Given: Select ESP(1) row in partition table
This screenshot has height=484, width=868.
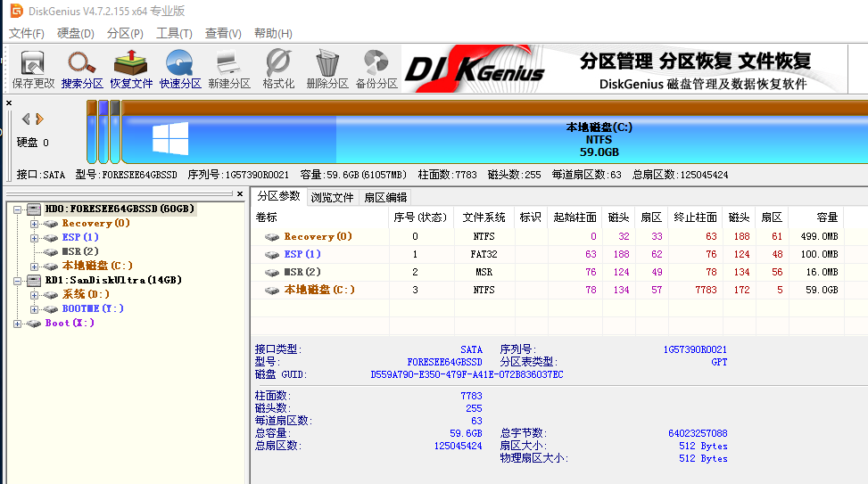Looking at the screenshot, I should point(547,254).
